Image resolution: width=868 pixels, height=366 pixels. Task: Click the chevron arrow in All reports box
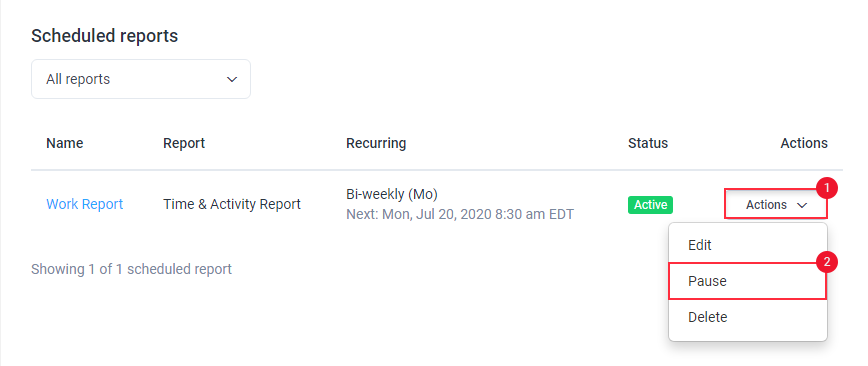tap(232, 80)
